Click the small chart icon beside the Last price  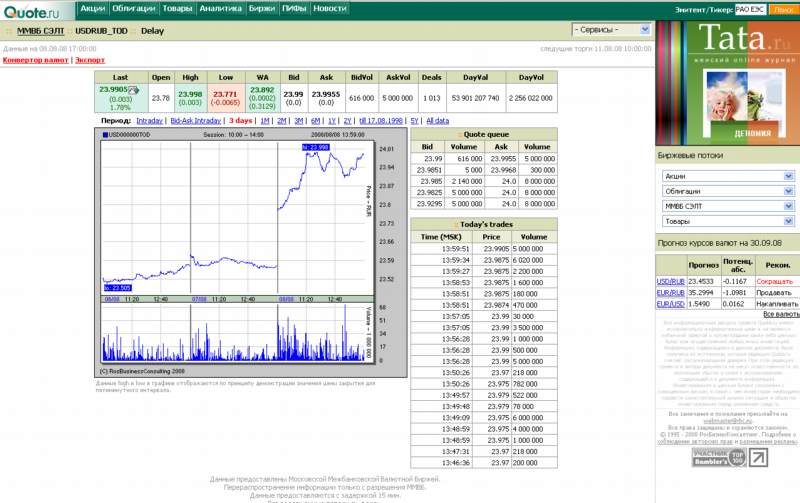pos(134,90)
